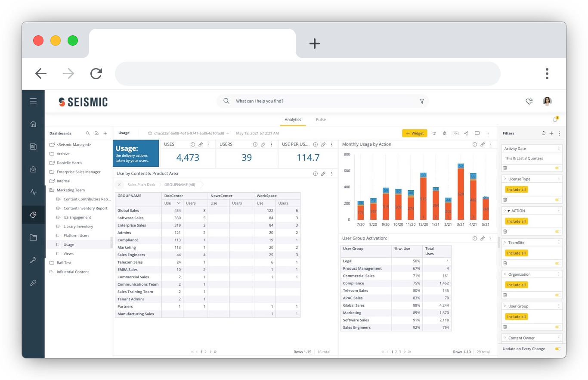Go to page 3 of User Group table
The width and height of the screenshot is (588, 380).
point(400,352)
